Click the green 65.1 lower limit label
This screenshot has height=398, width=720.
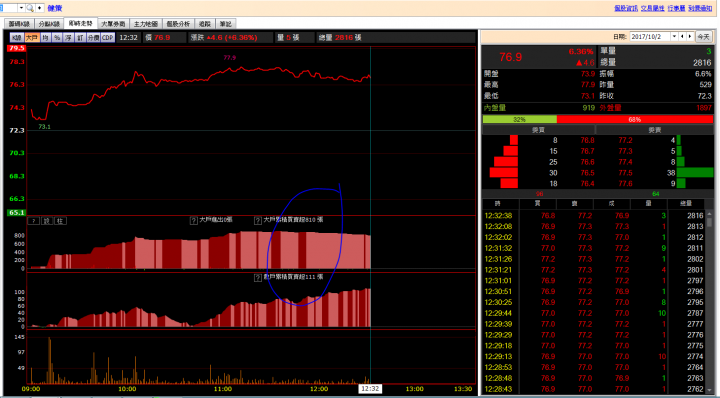(16, 213)
